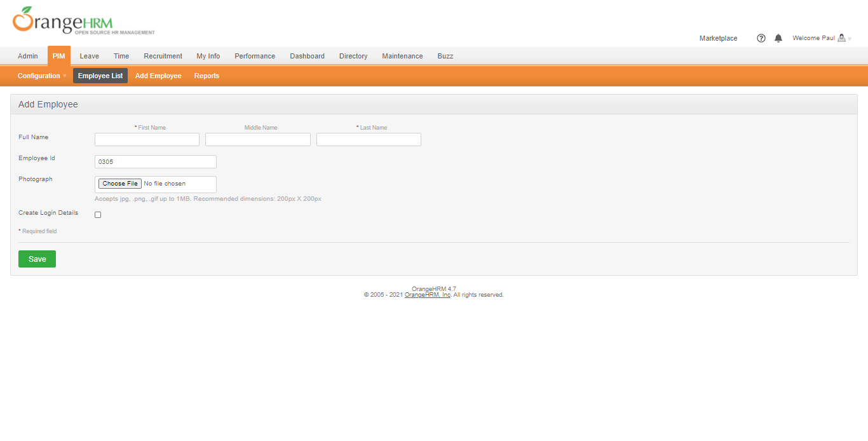Click the 'Photograph' label
The width and height of the screenshot is (868, 441).
tap(36, 179)
